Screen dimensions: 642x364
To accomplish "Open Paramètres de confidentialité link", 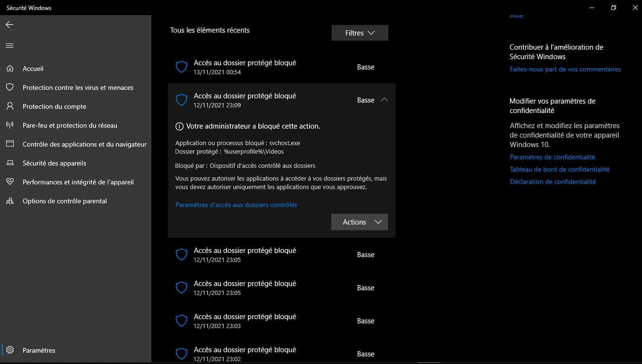I will coord(553,157).
